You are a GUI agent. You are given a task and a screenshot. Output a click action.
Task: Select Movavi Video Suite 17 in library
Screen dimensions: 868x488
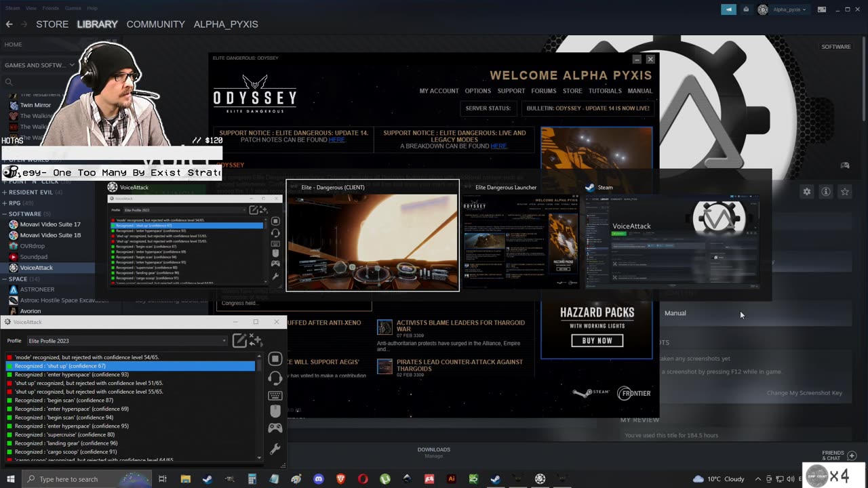point(50,224)
